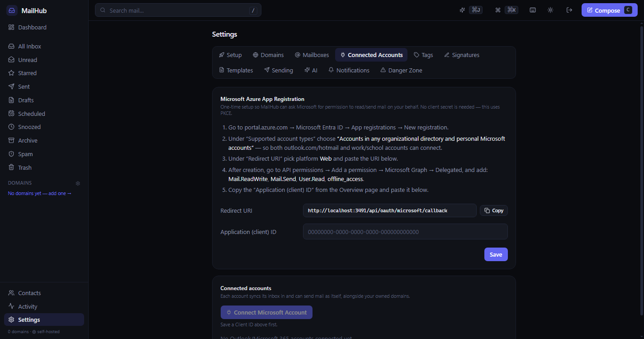Screen dimensions: 644x339
Task: Open Dashboard in the sidebar
Action: pyautogui.click(x=44, y=27)
